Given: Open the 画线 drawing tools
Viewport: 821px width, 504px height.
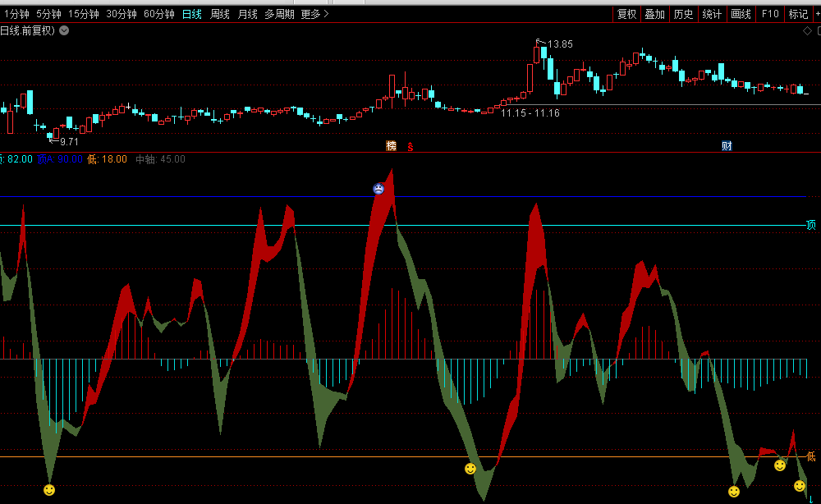Looking at the screenshot, I should pyautogui.click(x=741, y=14).
